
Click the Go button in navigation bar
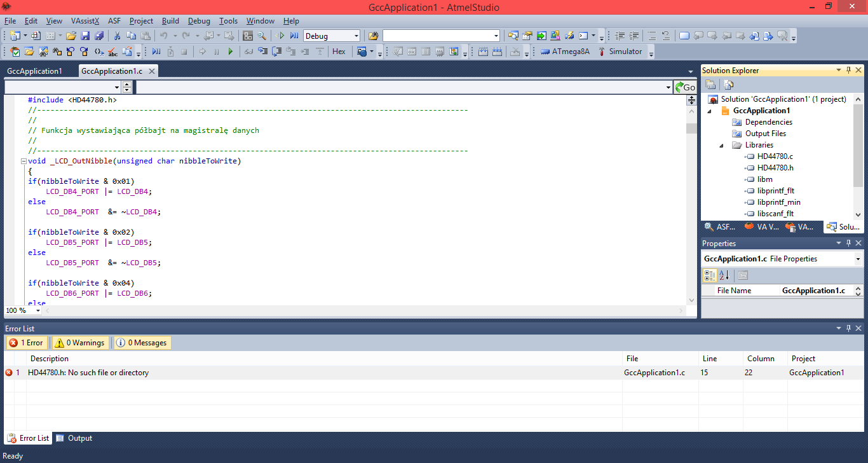click(x=685, y=87)
